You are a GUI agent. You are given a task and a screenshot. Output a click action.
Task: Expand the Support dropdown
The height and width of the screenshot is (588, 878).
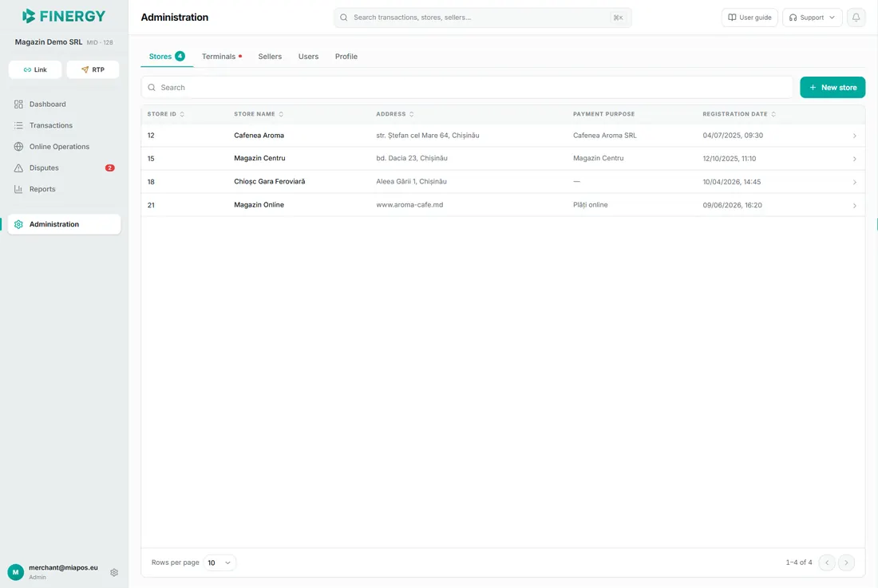812,18
